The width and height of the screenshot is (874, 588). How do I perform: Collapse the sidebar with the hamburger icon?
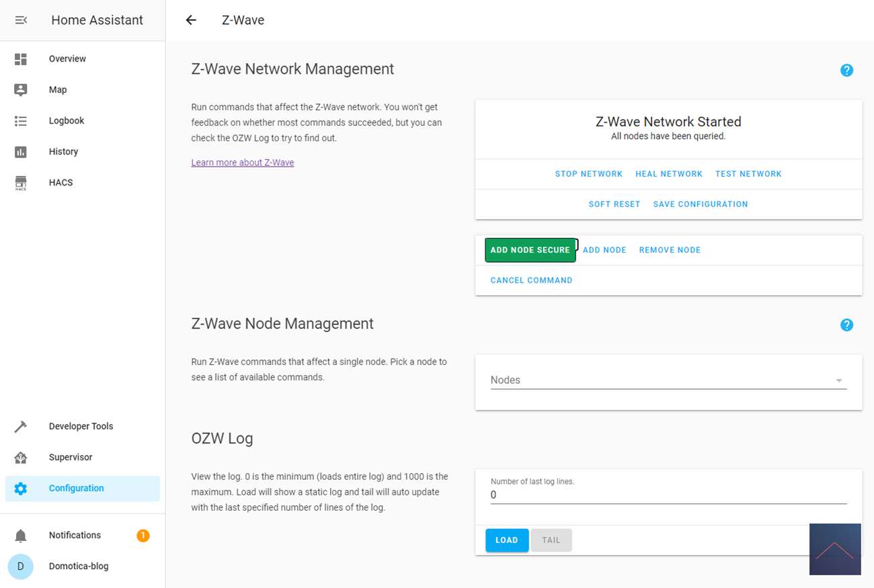coord(21,20)
